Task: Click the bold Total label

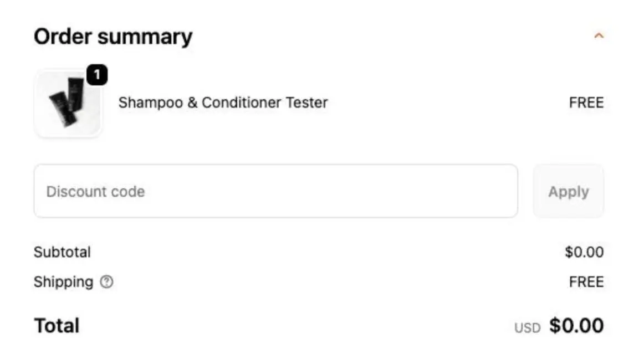Action: 57,326
